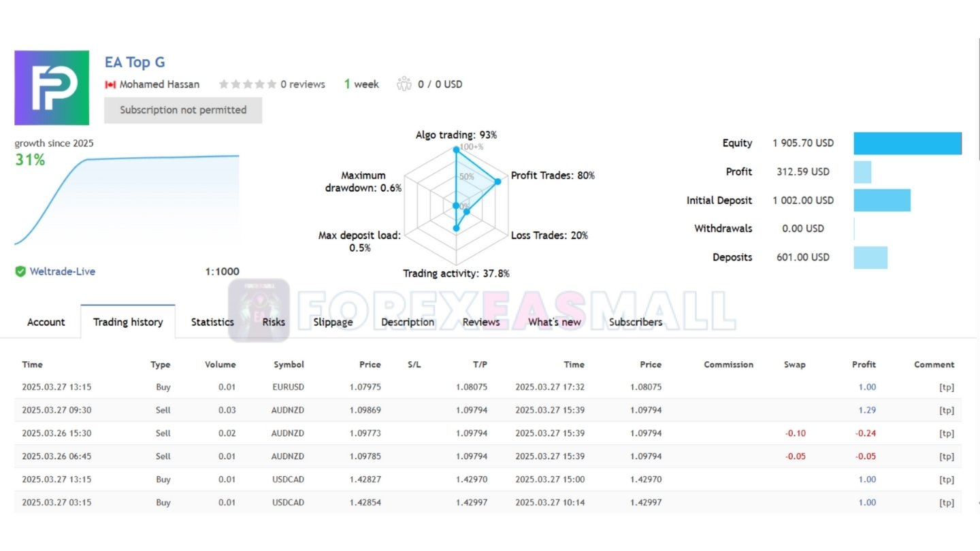
Task: Click the 1.42854 open price cell
Action: [365, 503]
